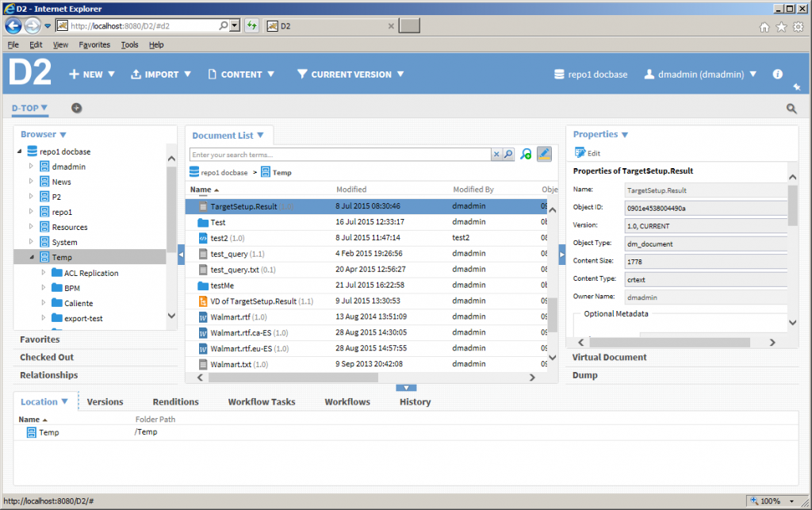Select the yellow pencil edit icon beside search

click(544, 154)
